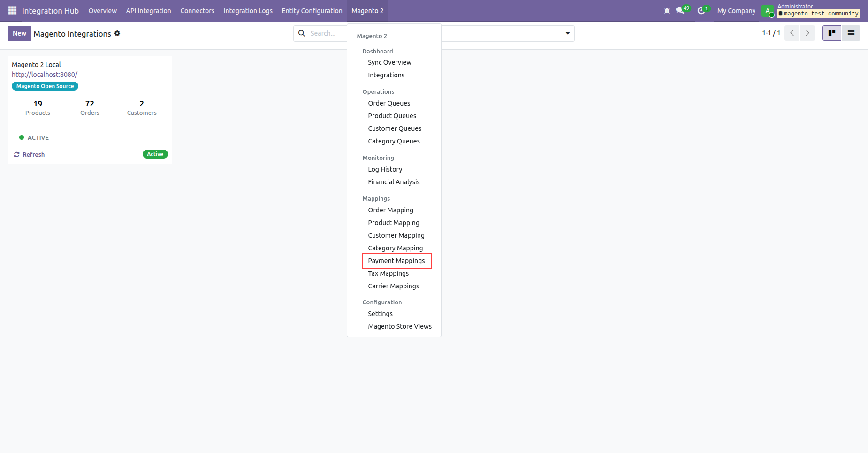The height and width of the screenshot is (453, 868).
Task: Go to next page arrow
Action: pos(807,33)
